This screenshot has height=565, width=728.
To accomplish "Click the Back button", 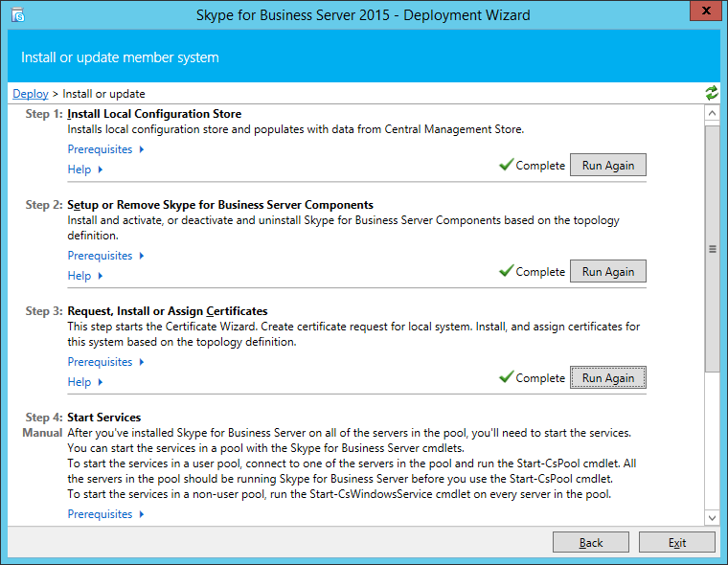I will click(591, 542).
